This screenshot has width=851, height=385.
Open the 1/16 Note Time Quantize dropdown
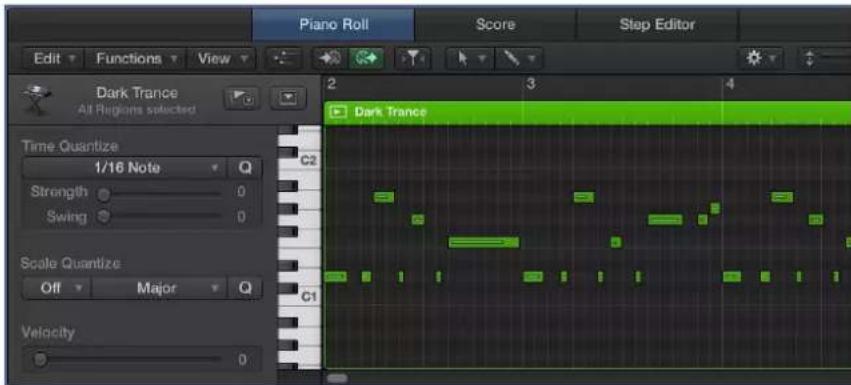[x=125, y=168]
